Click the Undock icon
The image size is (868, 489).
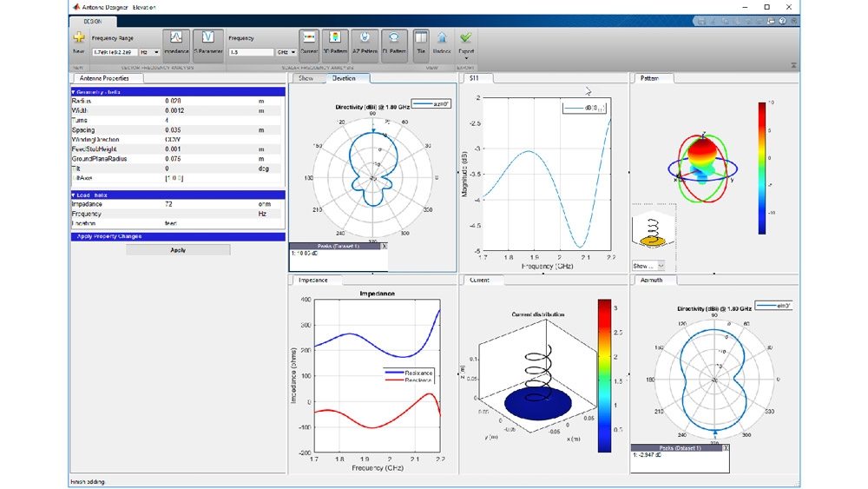442,42
